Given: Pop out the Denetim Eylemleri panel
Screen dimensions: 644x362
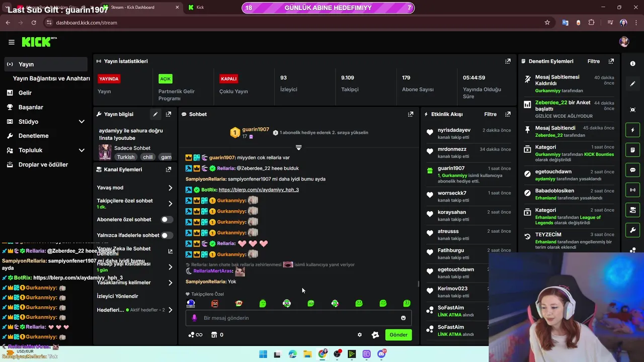Looking at the screenshot, I should click(611, 61).
